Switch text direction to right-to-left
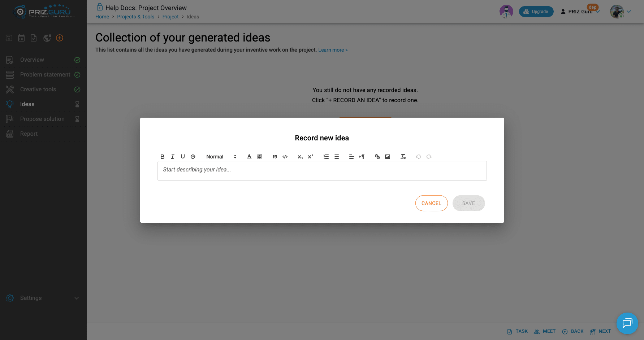The image size is (644, 340). (x=362, y=157)
